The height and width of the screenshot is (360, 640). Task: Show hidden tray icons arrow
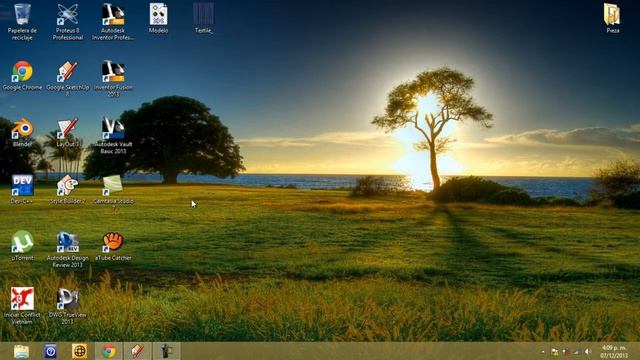543,351
